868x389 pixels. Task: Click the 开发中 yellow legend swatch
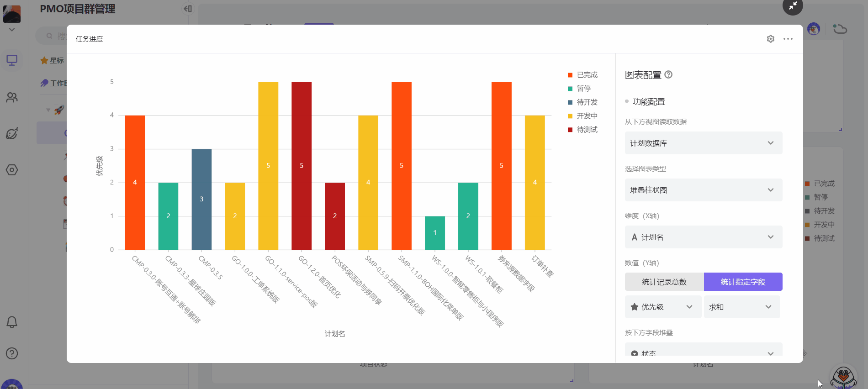(570, 116)
